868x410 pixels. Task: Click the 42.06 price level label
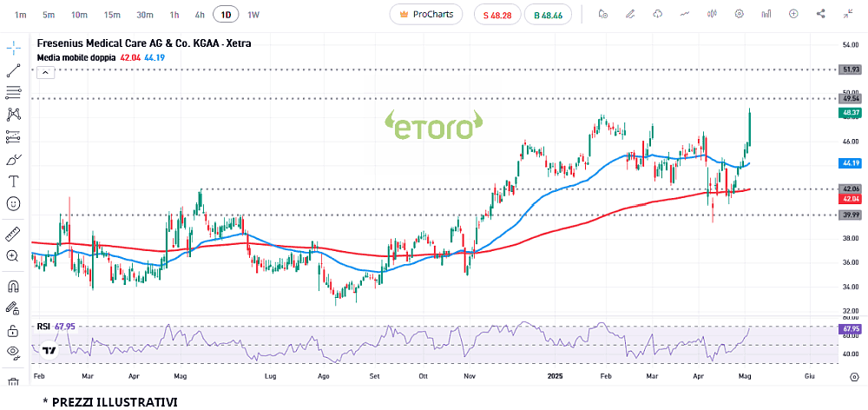[x=849, y=189]
